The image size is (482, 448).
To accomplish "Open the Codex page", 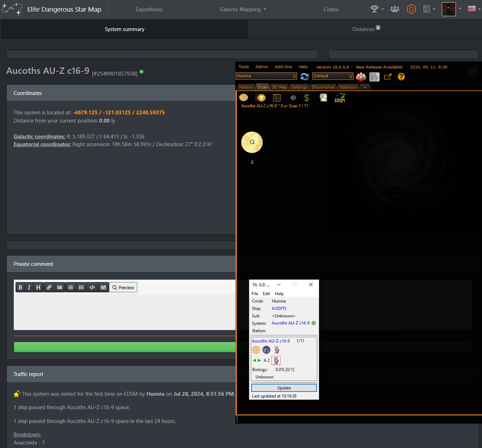I will tap(331, 10).
